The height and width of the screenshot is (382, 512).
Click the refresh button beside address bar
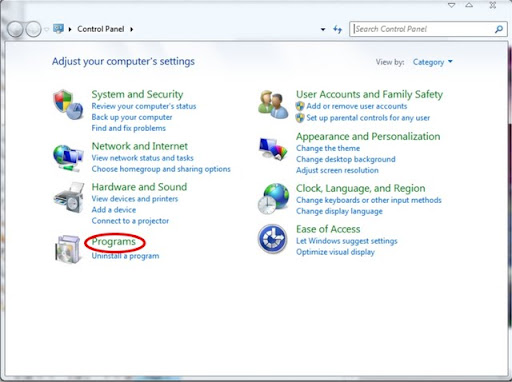(338, 29)
